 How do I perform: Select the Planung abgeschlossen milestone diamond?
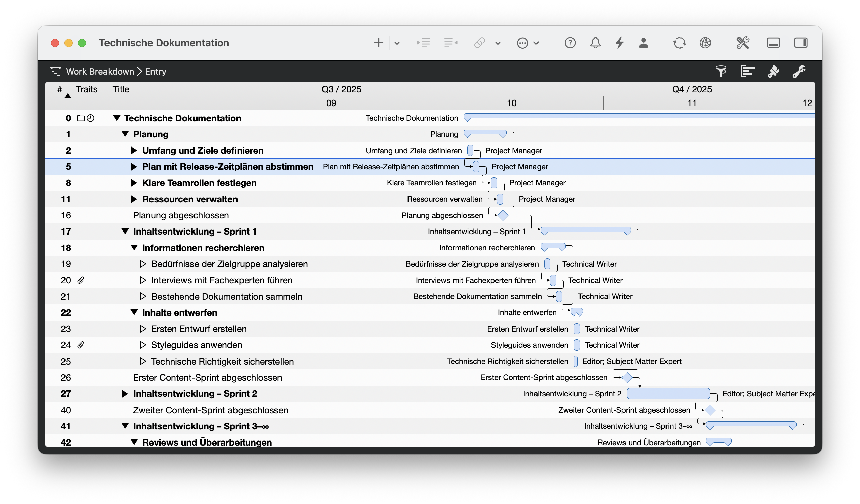[503, 215]
